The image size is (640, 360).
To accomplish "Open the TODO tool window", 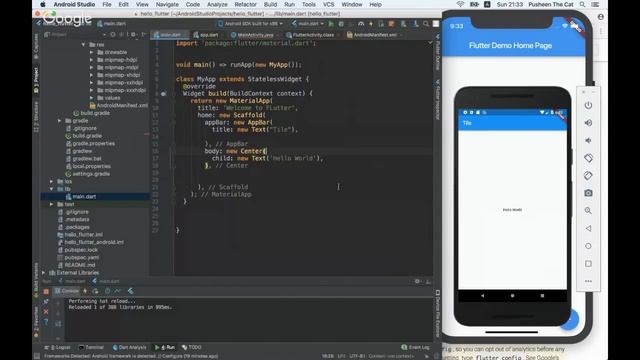I will pyautogui.click(x=192, y=347).
